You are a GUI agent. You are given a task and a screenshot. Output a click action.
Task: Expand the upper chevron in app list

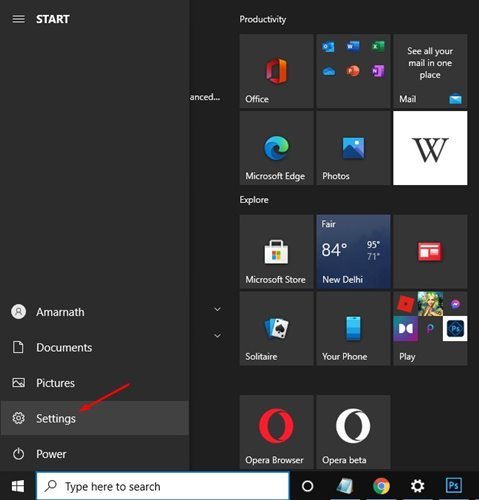(x=217, y=309)
